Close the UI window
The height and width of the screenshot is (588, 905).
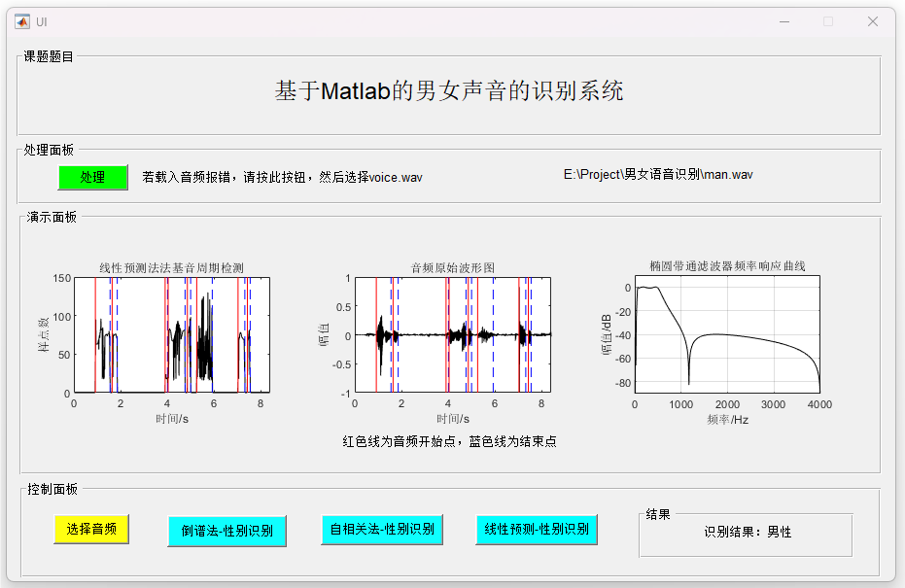click(x=873, y=22)
